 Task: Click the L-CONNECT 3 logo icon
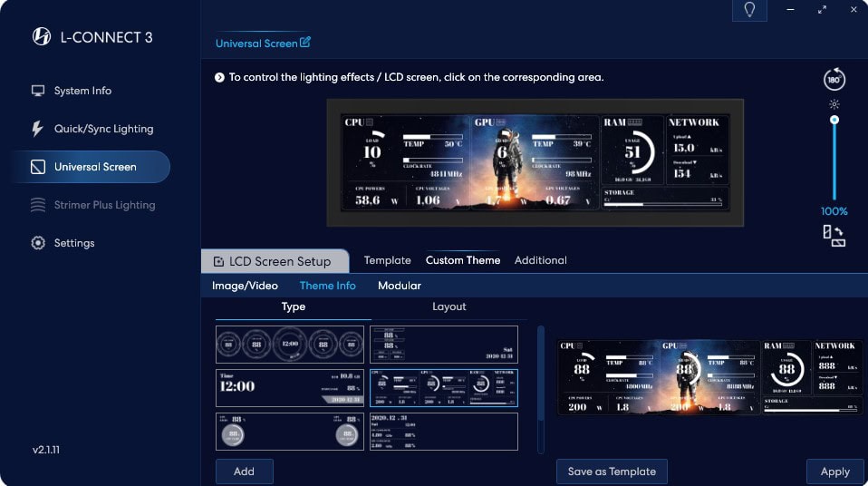pyautogui.click(x=41, y=37)
